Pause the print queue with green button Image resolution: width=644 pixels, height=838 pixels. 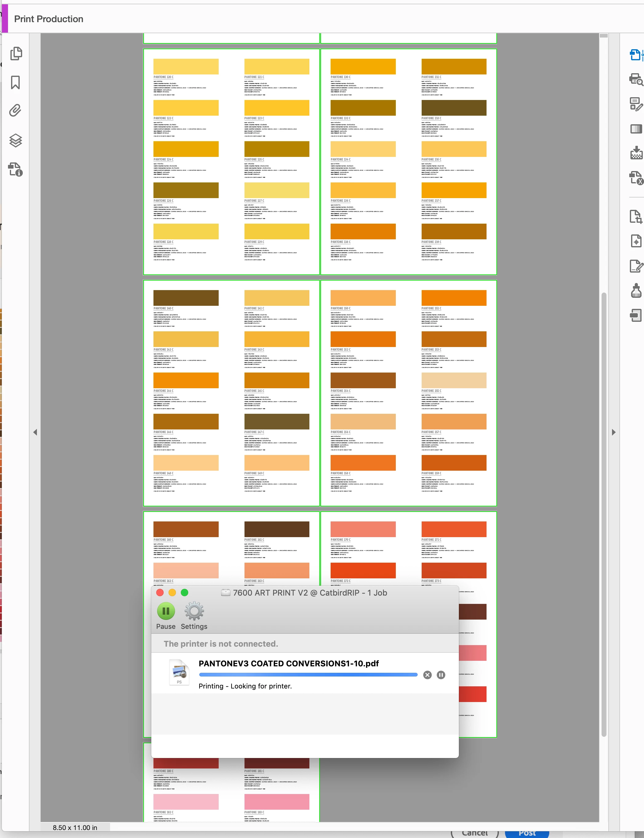pos(165,611)
